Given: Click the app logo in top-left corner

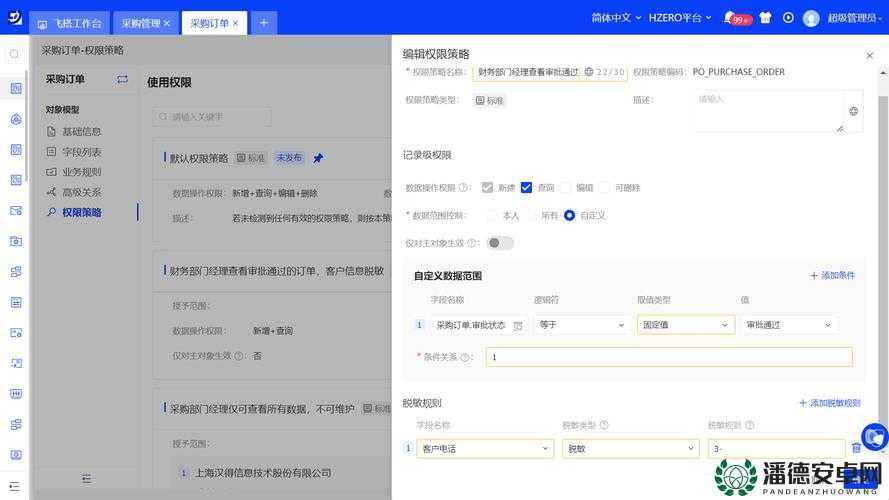Looking at the screenshot, I should [14, 18].
